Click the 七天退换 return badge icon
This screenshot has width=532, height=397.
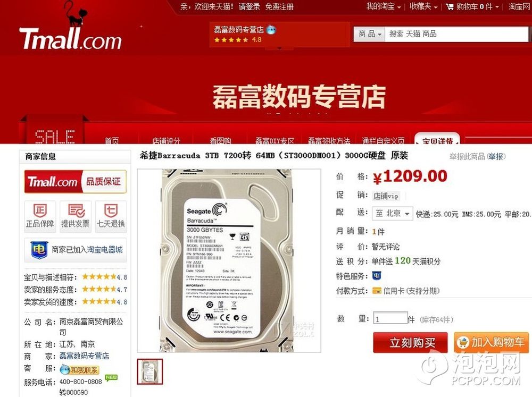[111, 210]
